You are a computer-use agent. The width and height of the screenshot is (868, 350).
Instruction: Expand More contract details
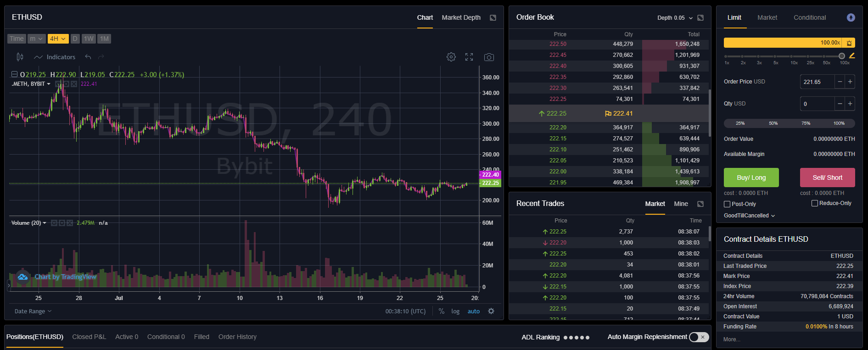pyautogui.click(x=732, y=339)
